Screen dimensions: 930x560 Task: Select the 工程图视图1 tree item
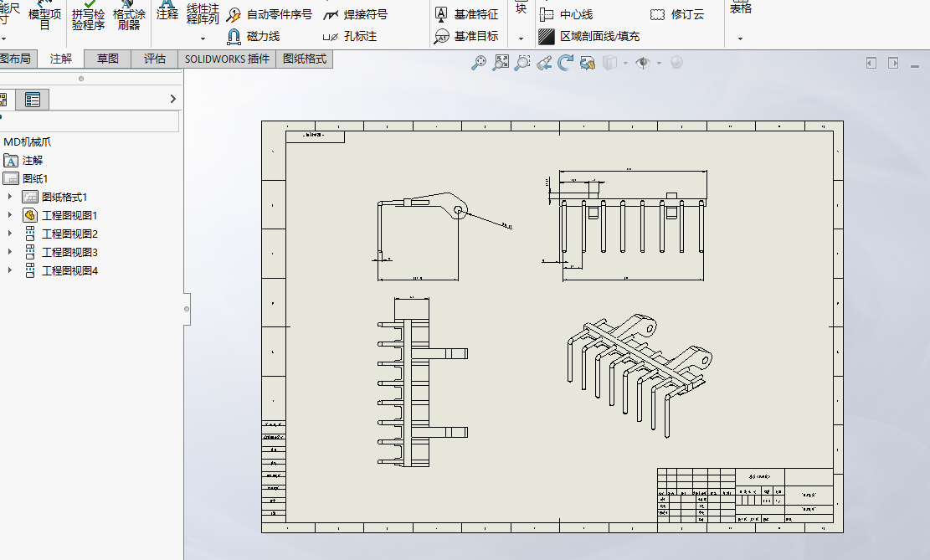[60, 215]
